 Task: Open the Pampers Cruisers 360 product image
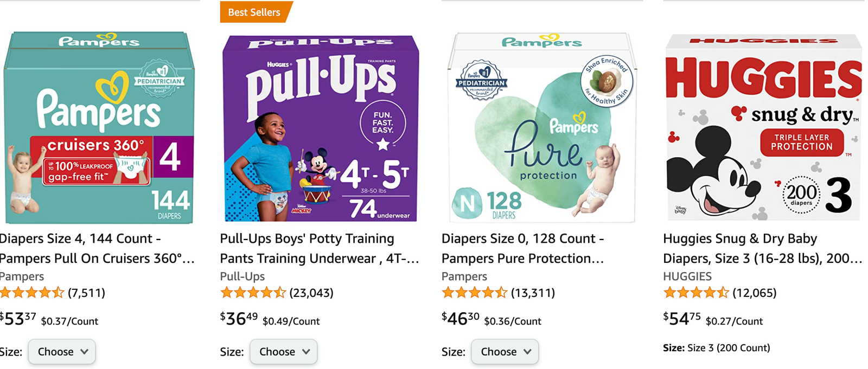(x=99, y=127)
